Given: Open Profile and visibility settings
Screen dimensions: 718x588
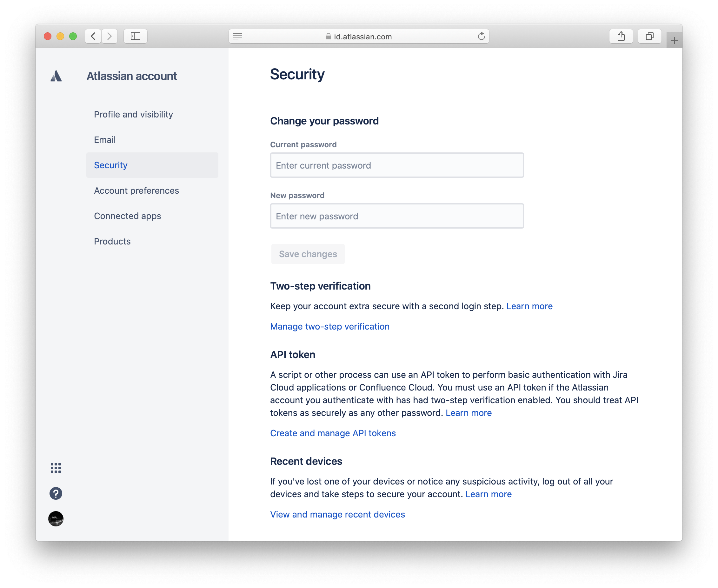Looking at the screenshot, I should click(133, 115).
